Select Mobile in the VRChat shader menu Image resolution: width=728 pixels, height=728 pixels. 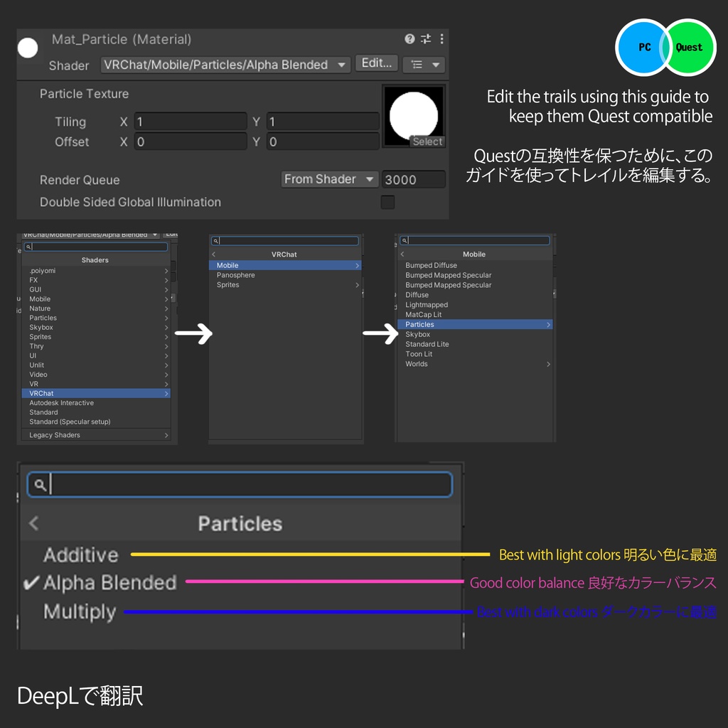coord(284,264)
